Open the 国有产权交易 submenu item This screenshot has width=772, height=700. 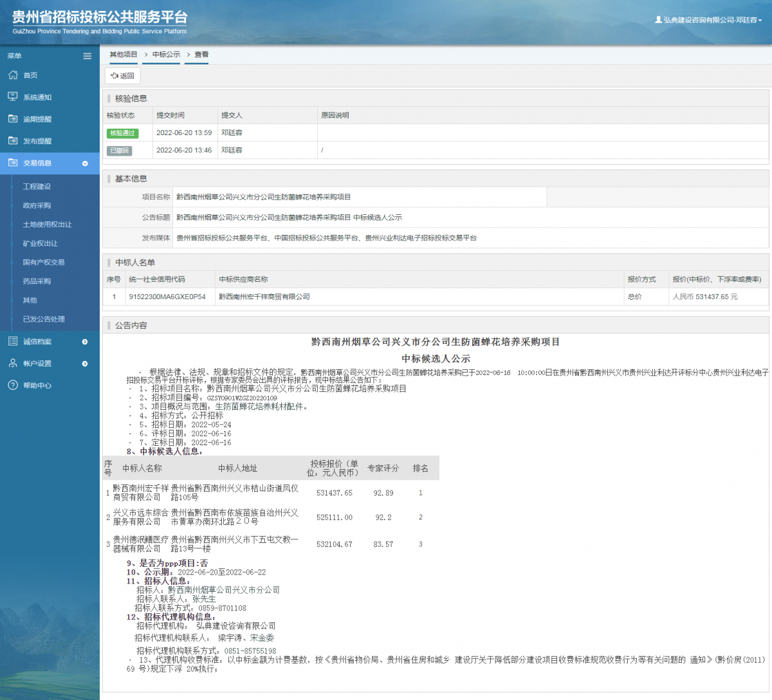point(43,262)
